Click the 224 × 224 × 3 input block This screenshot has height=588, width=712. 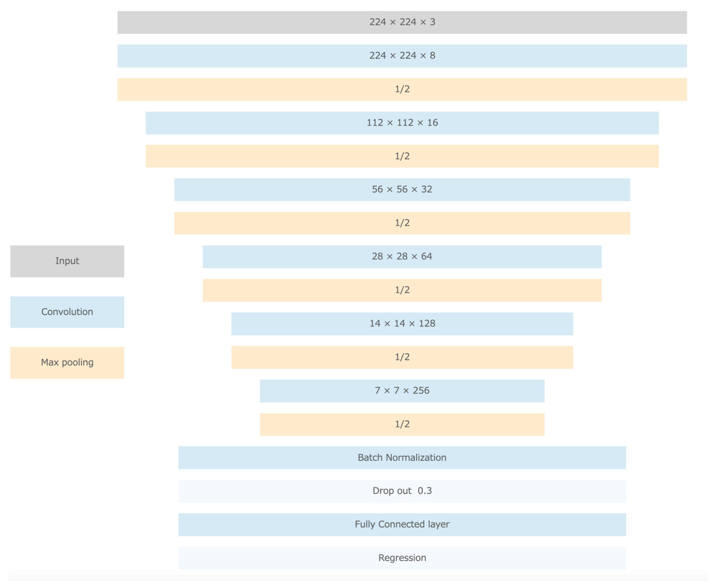tap(402, 22)
